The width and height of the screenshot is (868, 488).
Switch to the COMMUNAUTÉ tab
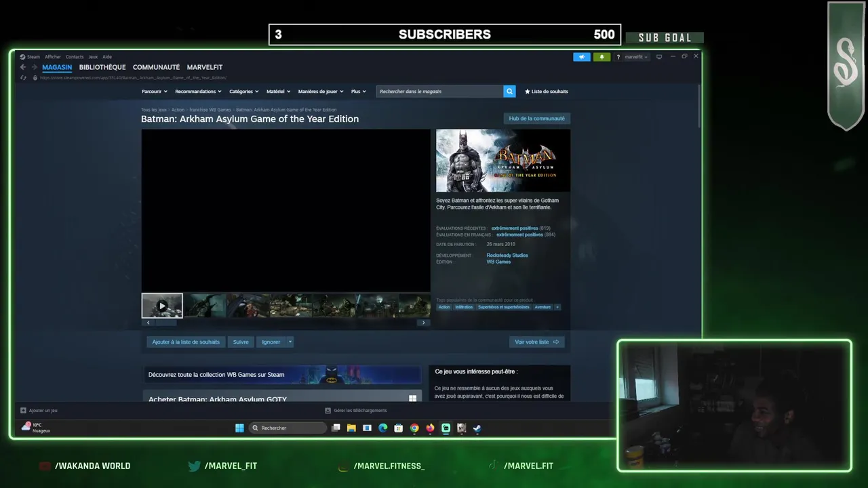click(x=156, y=67)
